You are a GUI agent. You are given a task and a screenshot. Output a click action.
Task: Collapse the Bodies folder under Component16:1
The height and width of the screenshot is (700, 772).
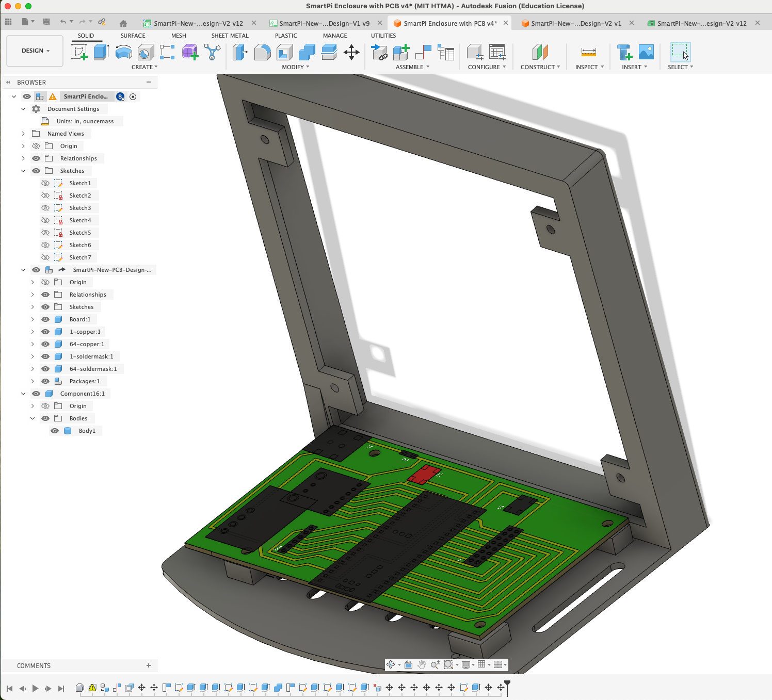click(x=32, y=418)
